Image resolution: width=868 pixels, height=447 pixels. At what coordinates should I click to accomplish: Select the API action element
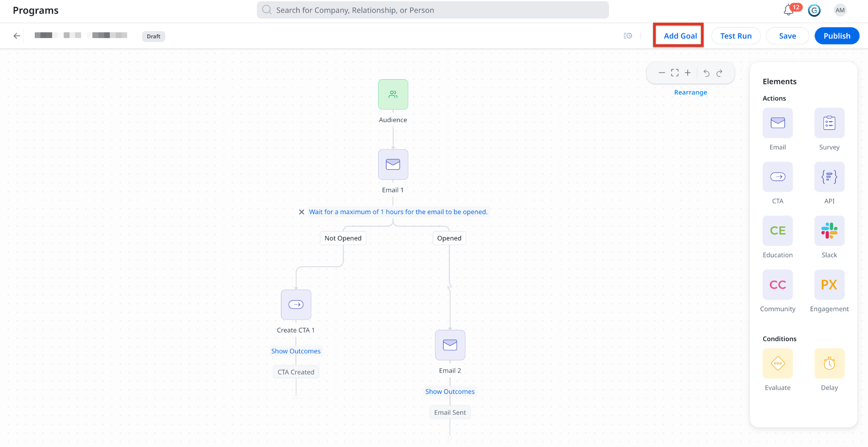coord(829,177)
